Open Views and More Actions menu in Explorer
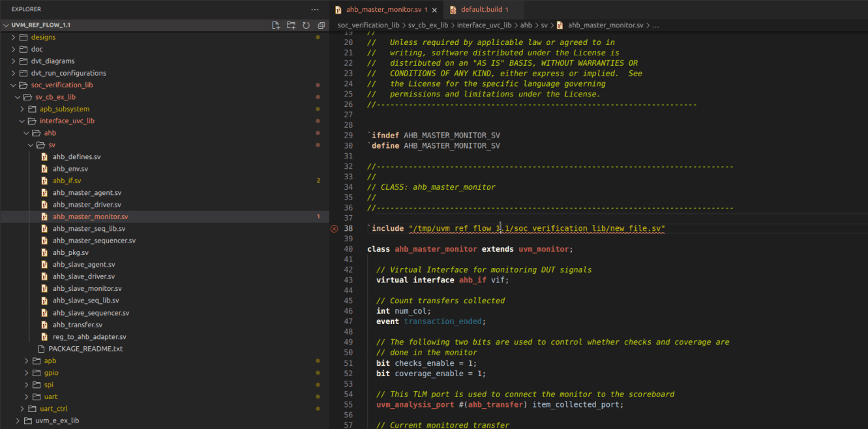 point(314,9)
